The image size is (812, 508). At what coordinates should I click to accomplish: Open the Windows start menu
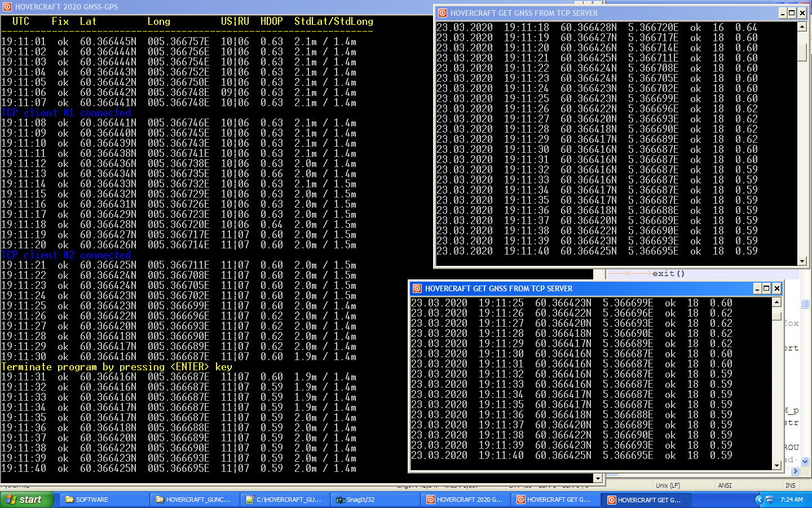point(27,500)
